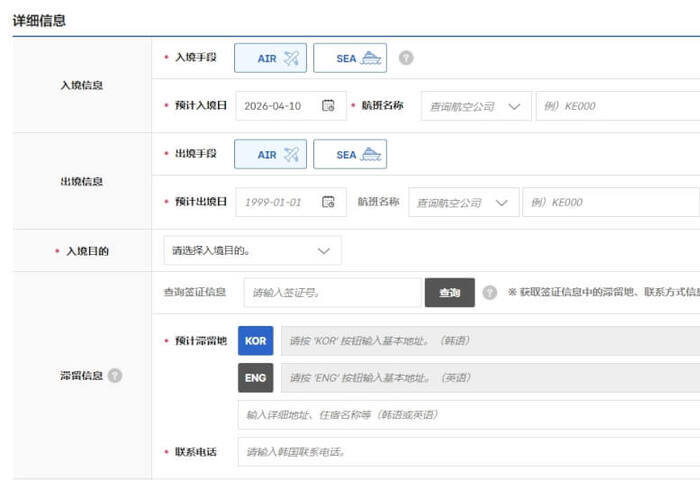Viewport: 700px width, 480px height.
Task: Focus the visa number input field
Action: pos(333,292)
